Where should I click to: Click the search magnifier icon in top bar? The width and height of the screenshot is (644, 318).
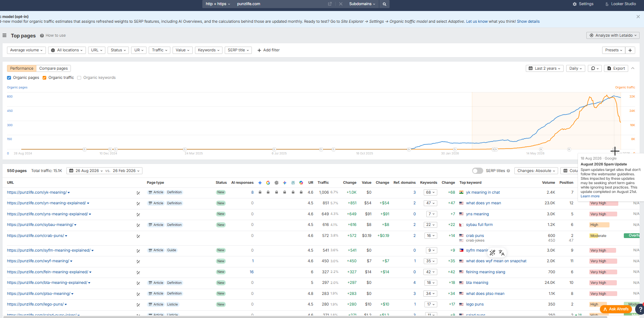(384, 4)
